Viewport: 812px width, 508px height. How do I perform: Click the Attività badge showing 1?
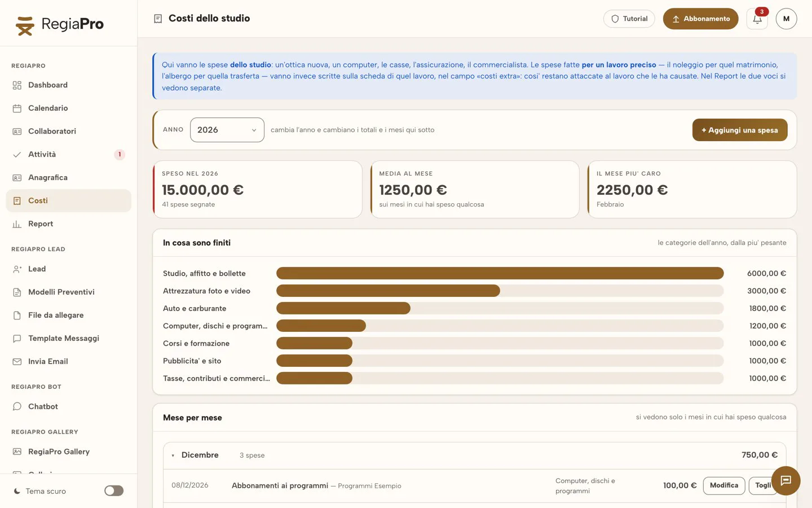(120, 155)
